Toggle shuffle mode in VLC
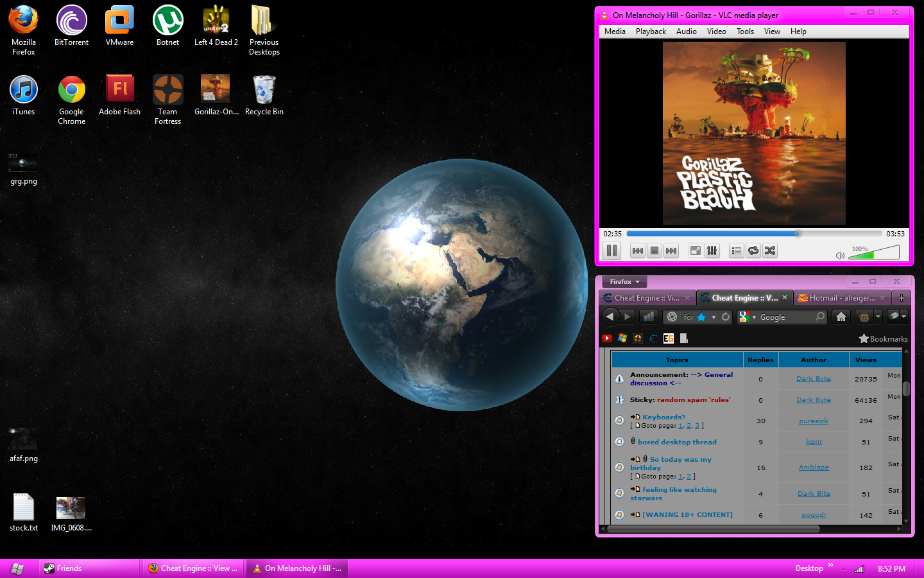This screenshot has height=578, width=924. click(769, 250)
